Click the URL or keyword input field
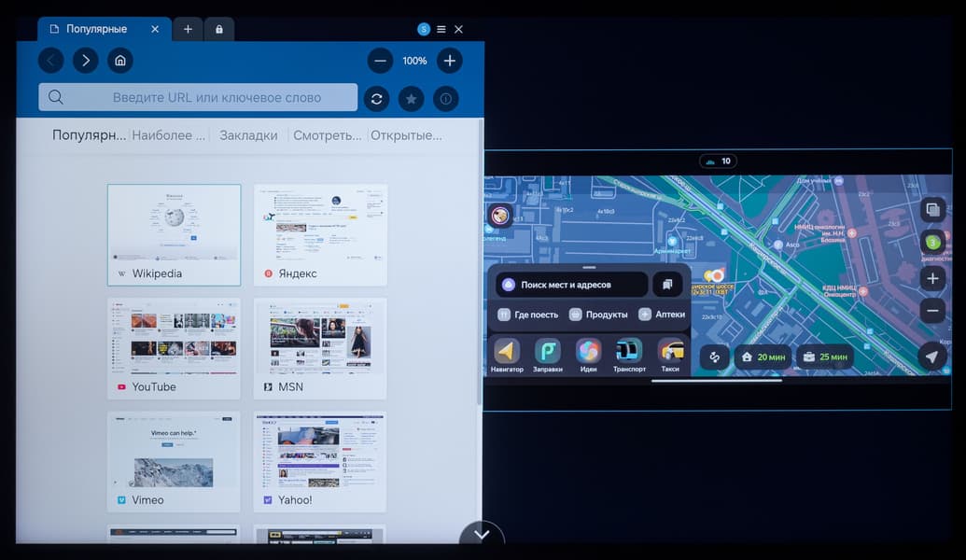 point(198,97)
